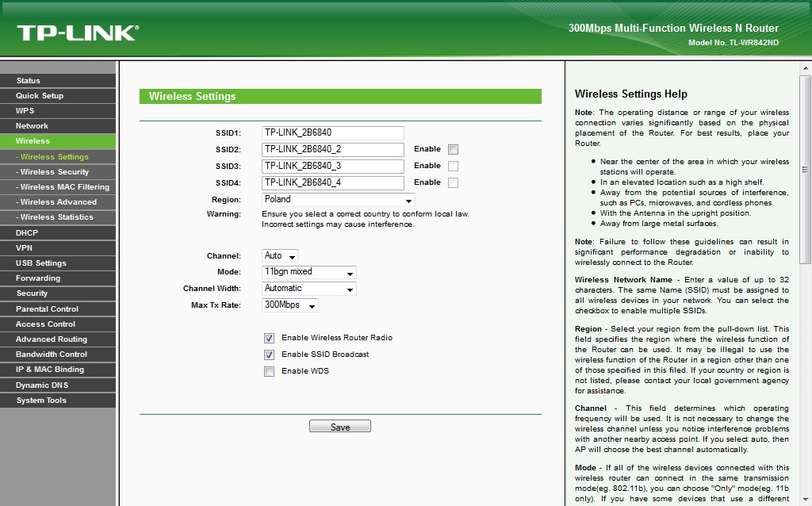Open the Region dropdown set to Poland
This screenshot has height=506, width=812.
338,199
